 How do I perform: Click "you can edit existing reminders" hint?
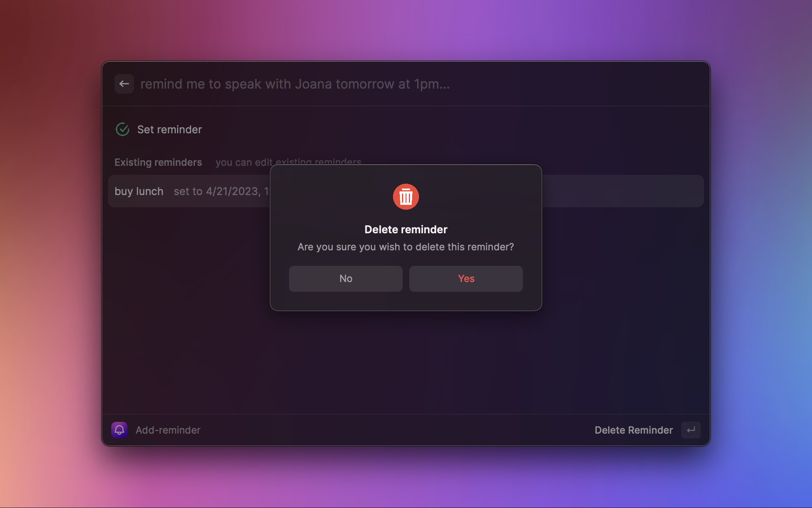(244, 162)
